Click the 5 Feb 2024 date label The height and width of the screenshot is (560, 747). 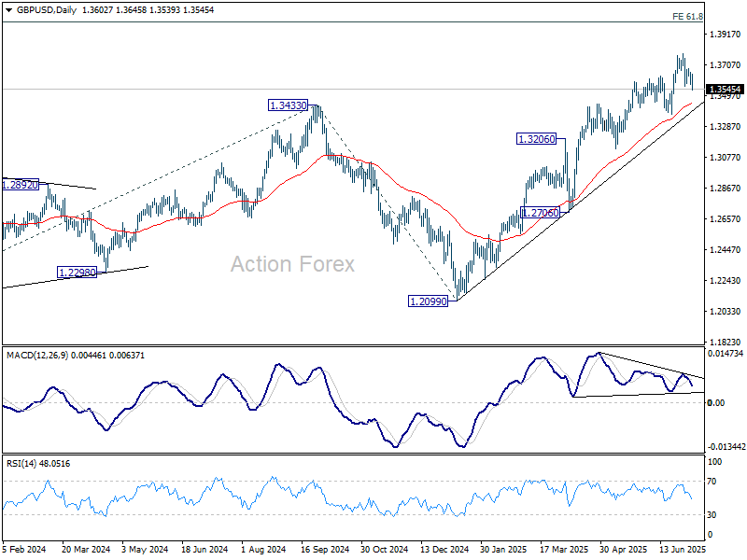[24, 549]
